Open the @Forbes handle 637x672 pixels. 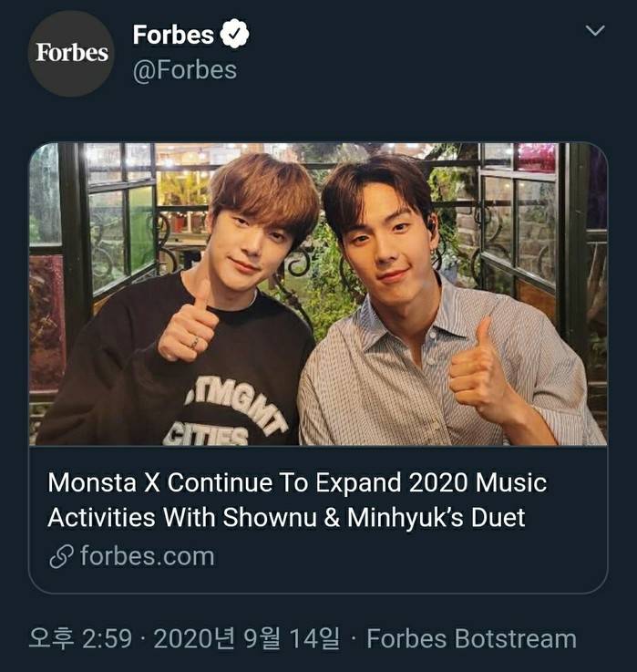click(185, 71)
